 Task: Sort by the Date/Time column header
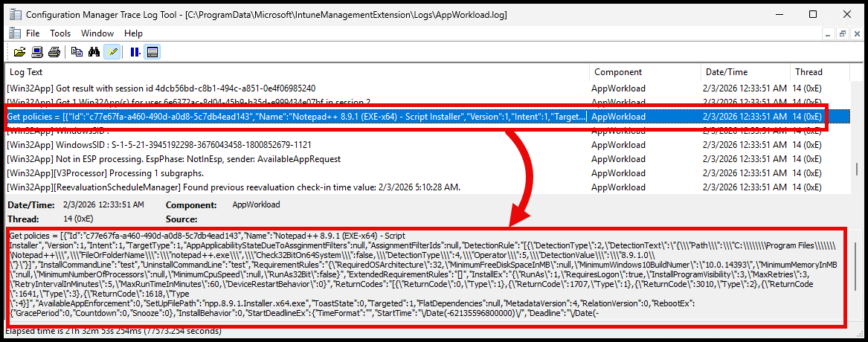click(746, 72)
